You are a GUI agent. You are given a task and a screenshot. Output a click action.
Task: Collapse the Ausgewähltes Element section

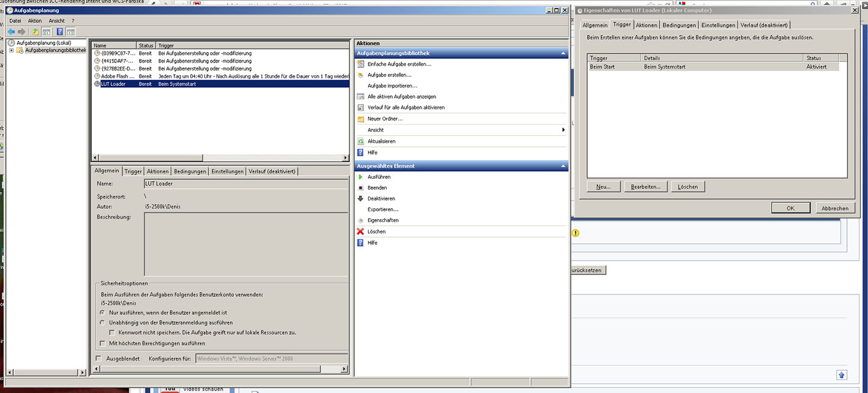[564, 166]
